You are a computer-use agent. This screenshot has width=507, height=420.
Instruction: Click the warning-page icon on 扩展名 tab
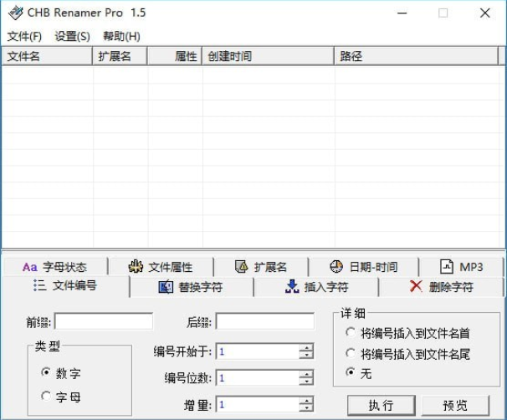click(241, 267)
